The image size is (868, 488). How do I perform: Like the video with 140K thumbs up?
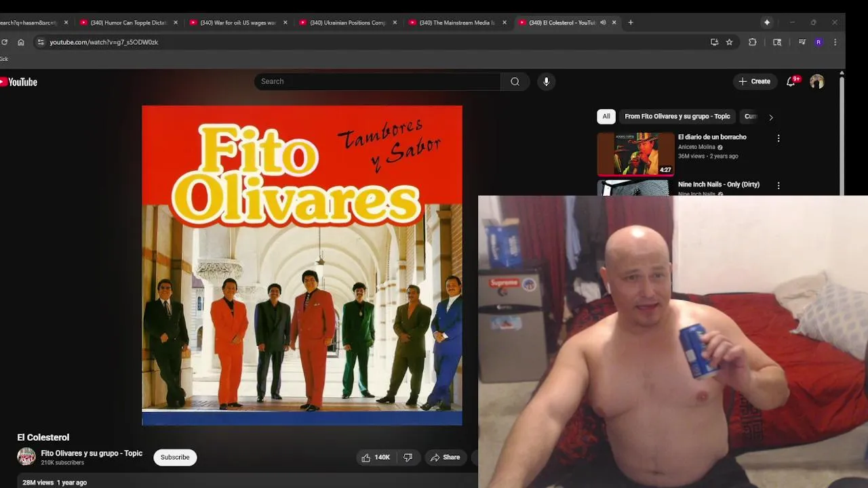coord(376,457)
